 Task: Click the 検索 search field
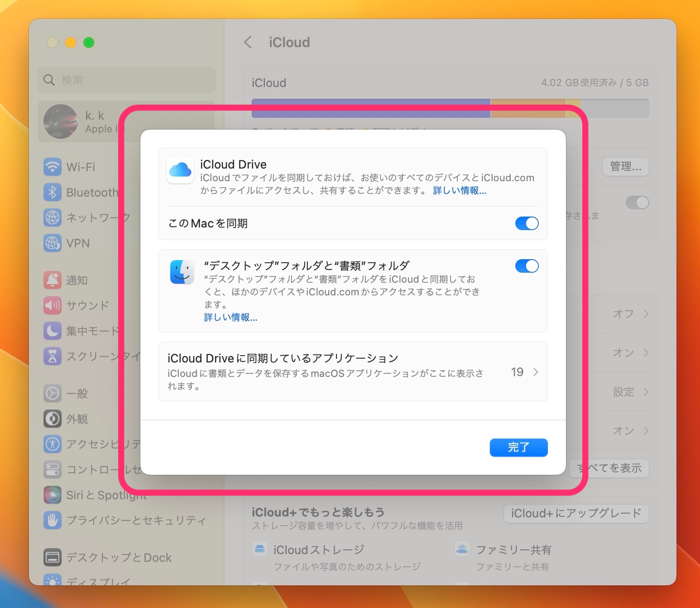[126, 80]
